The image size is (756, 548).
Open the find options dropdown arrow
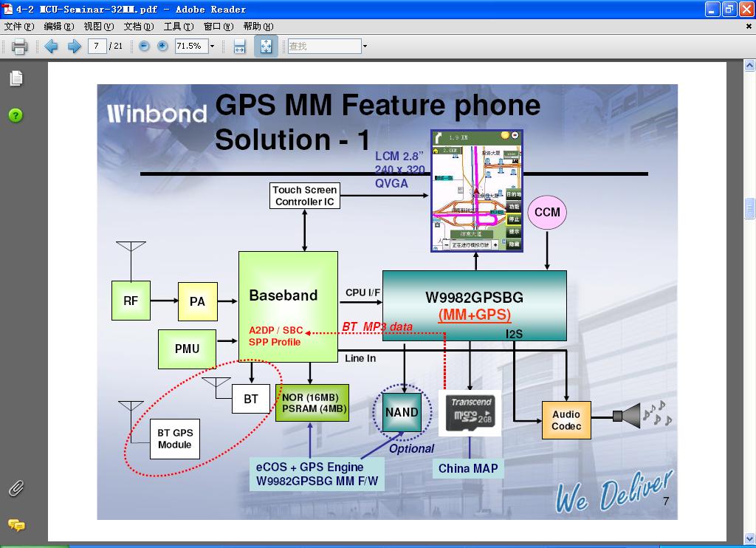[x=365, y=47]
